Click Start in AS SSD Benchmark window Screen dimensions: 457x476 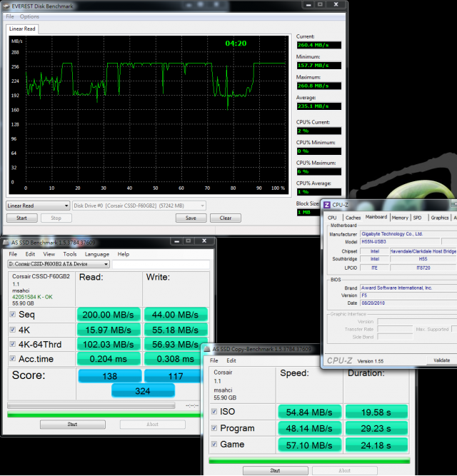tap(73, 424)
